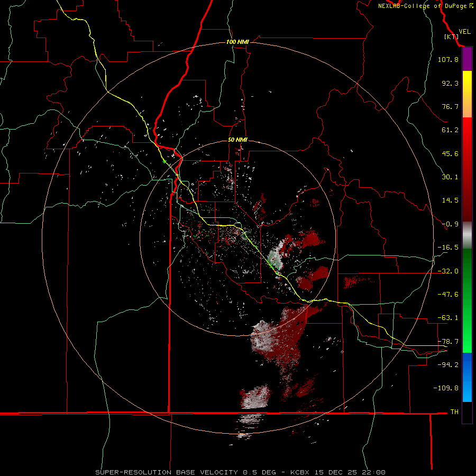Viewport: 476px width, 476px height.
Task: Click the -63.1 velocity scale value
Action: pyautogui.click(x=448, y=318)
